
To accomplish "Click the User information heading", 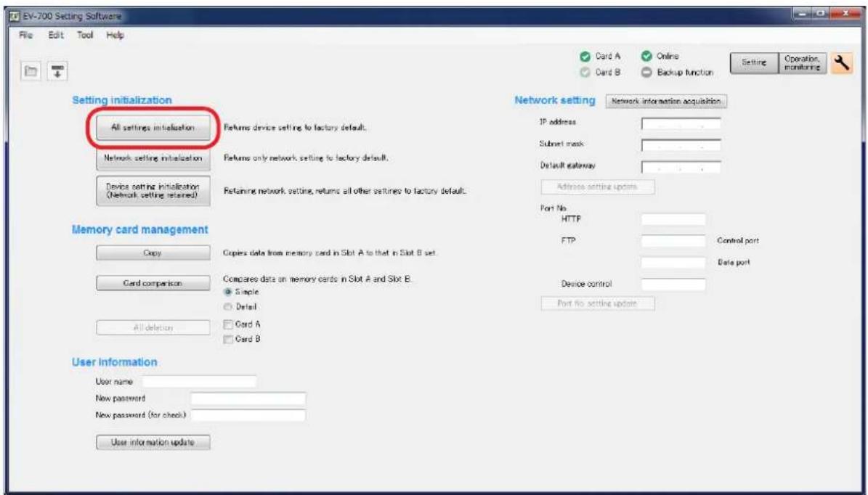I will click(115, 362).
